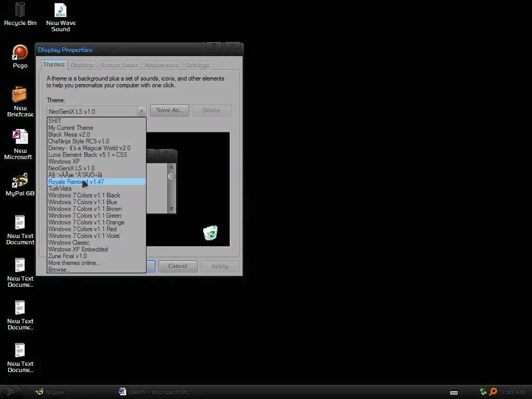Click the orange magnifier tray icon
Image resolution: width=532 pixels, height=399 pixels.
tap(494, 392)
